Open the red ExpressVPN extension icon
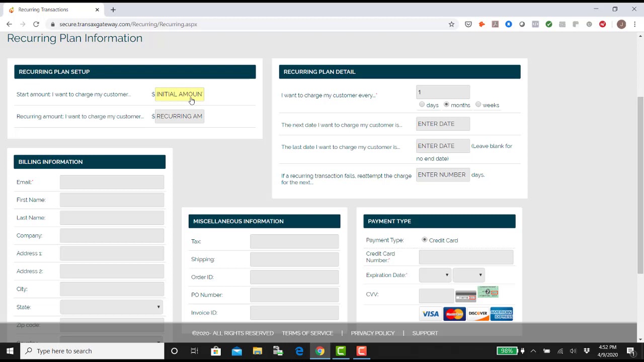This screenshot has height=362, width=644. pyautogui.click(x=603, y=24)
